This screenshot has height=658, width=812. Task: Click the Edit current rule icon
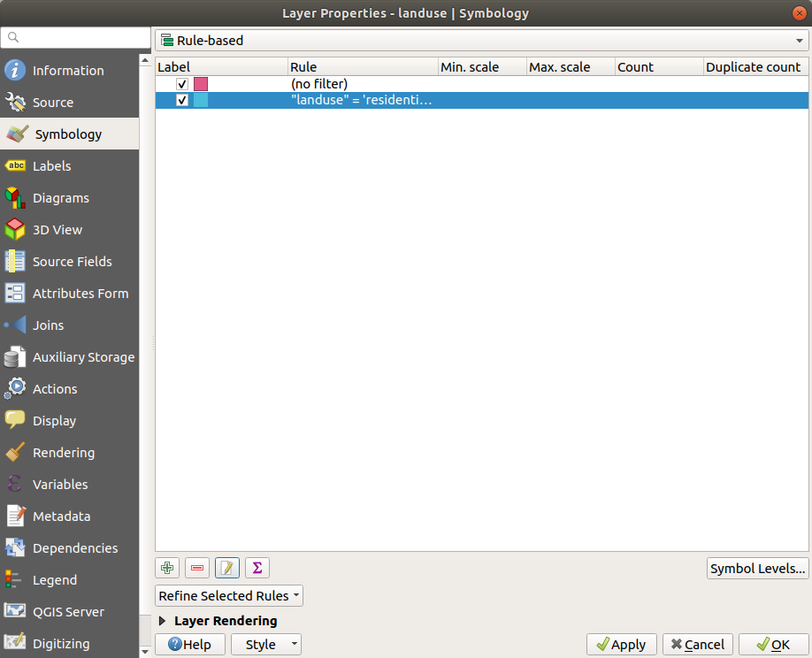click(227, 568)
